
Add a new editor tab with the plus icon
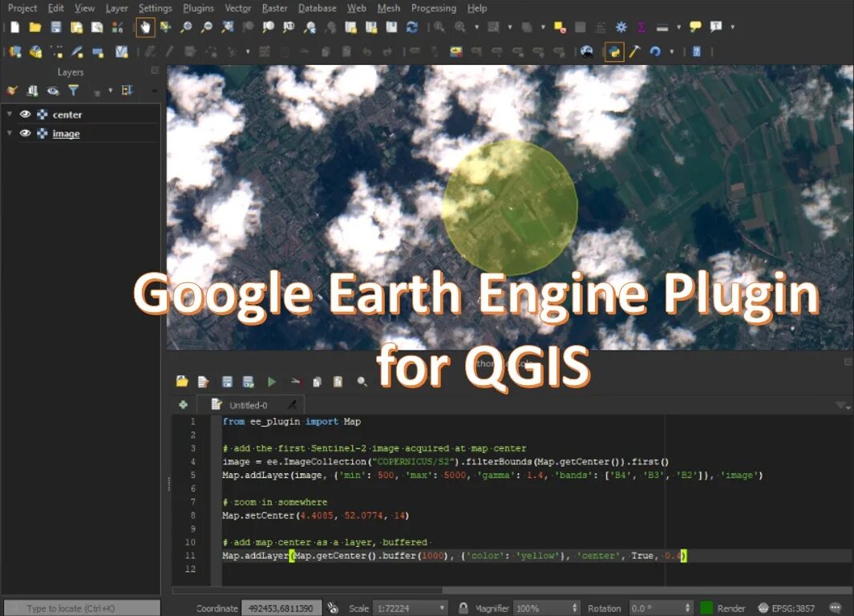pyautogui.click(x=183, y=405)
